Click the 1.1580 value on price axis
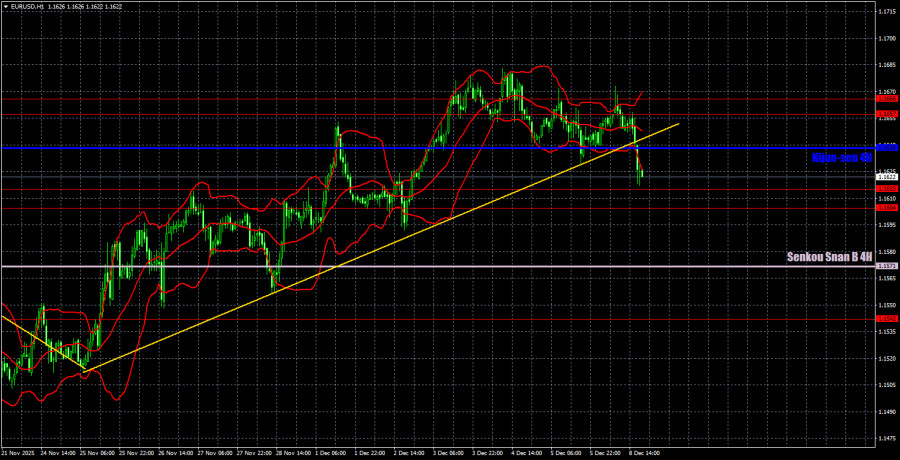 [x=887, y=252]
